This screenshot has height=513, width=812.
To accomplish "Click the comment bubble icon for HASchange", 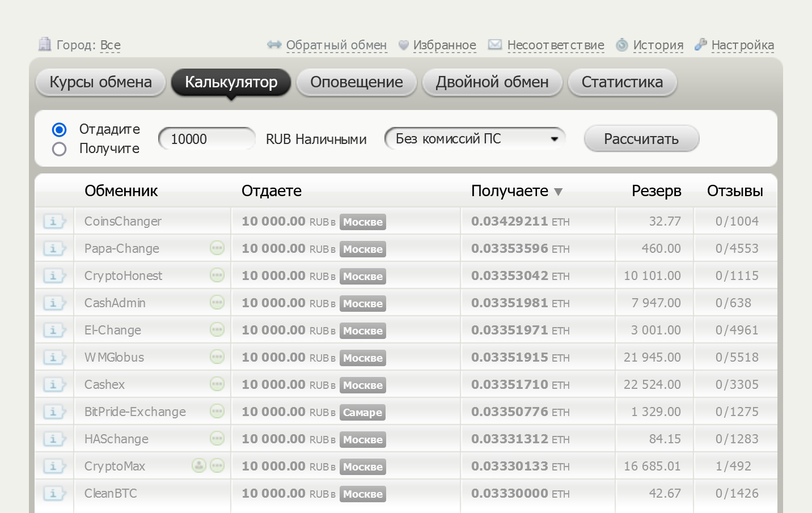I will pos(217,438).
